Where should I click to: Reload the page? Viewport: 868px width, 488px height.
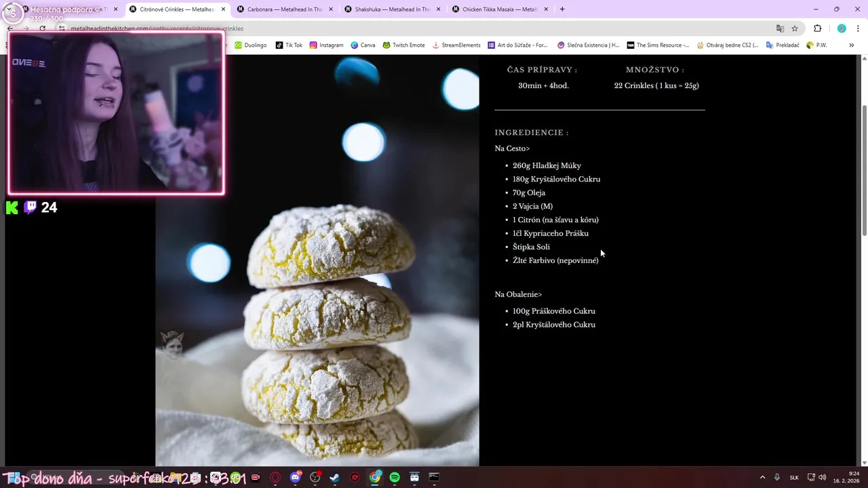coord(42,28)
